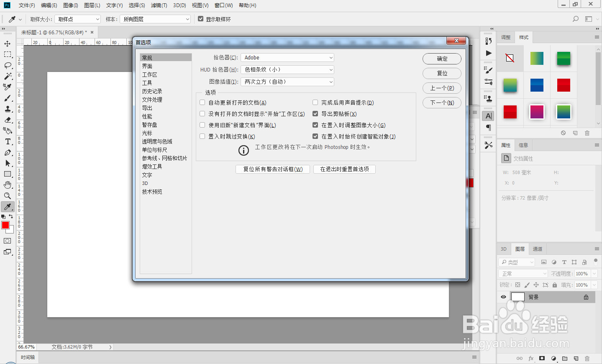Select the Zoom tool in the toolbar
The image size is (602, 364).
click(x=8, y=196)
